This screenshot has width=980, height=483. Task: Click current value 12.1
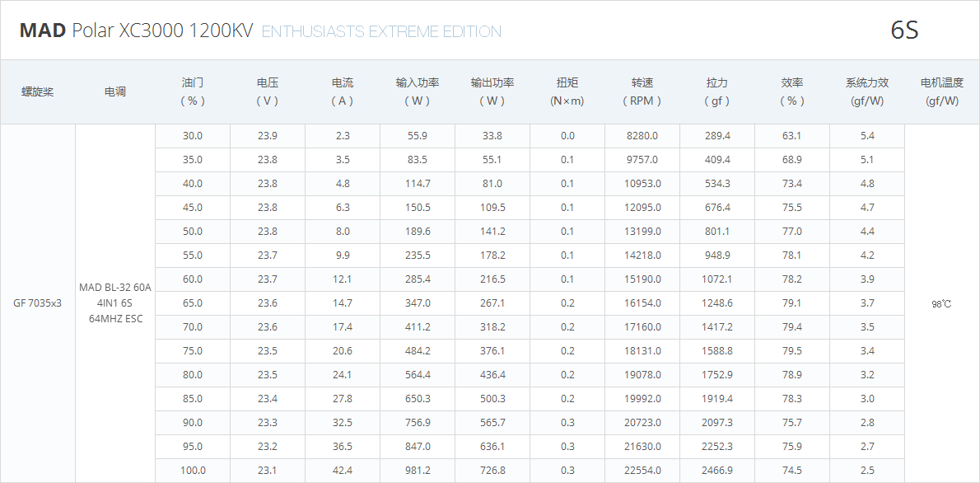coord(343,279)
